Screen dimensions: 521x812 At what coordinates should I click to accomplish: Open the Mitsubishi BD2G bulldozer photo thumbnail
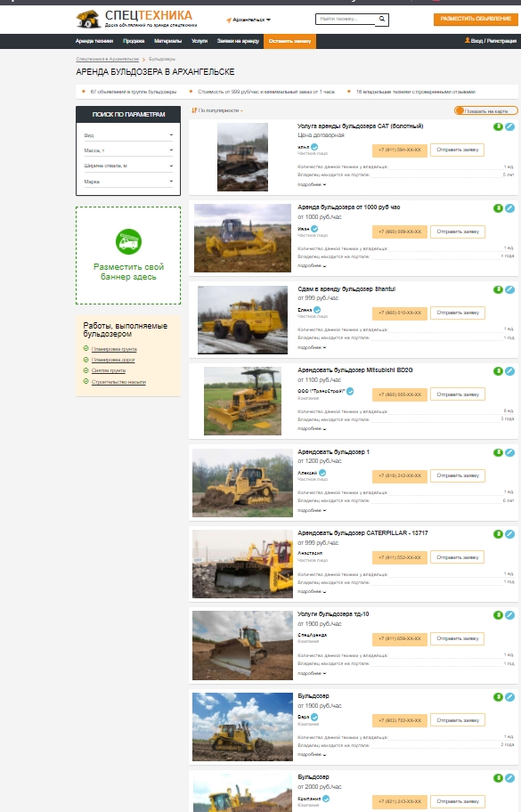pyautogui.click(x=242, y=401)
